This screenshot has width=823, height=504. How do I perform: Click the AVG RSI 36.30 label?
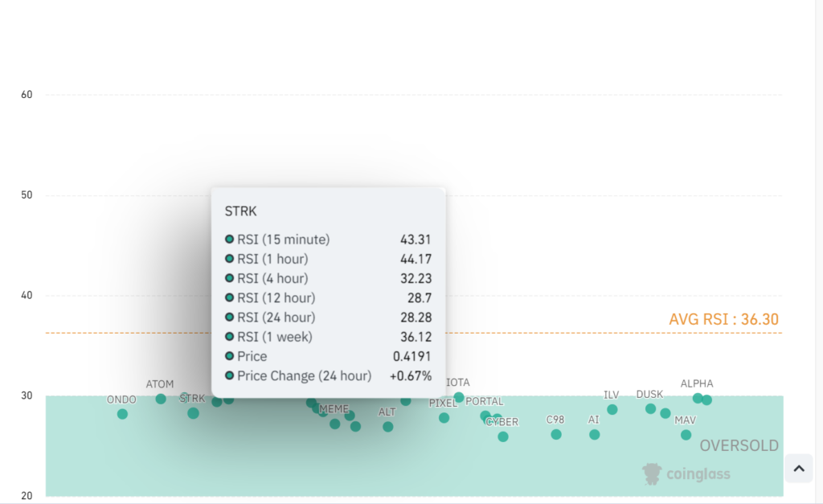point(723,319)
